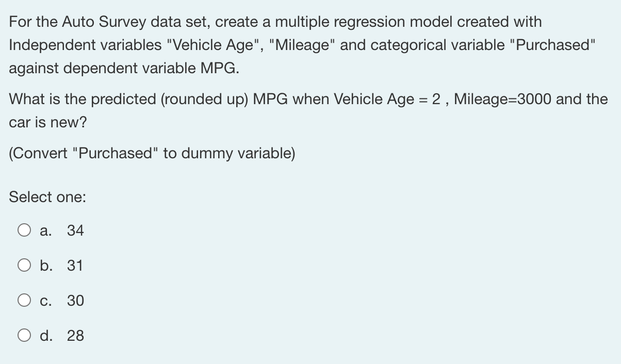
Task: Click the Select one heading text
Action: [47, 196]
